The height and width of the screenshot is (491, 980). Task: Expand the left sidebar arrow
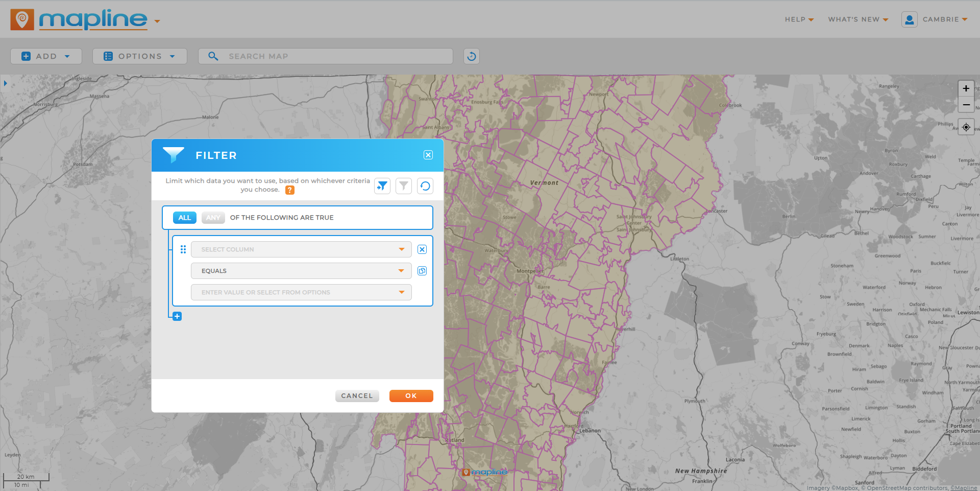click(5, 83)
